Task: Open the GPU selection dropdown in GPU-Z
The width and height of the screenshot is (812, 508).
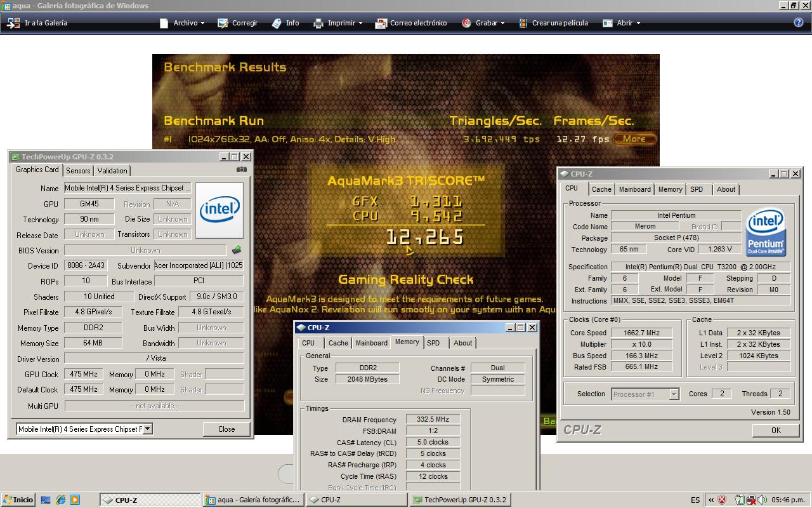Action: click(147, 429)
